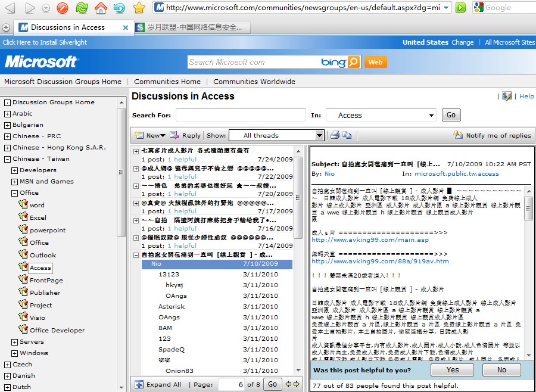Expand the MSN and Games node
This screenshot has height=392, width=536.
pyautogui.click(x=14, y=182)
